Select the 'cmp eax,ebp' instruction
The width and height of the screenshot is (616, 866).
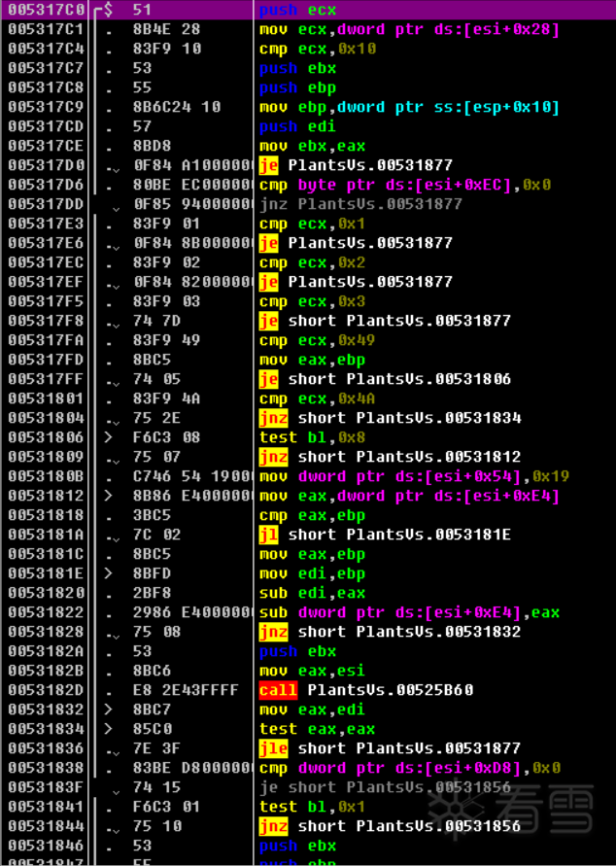click(313, 515)
